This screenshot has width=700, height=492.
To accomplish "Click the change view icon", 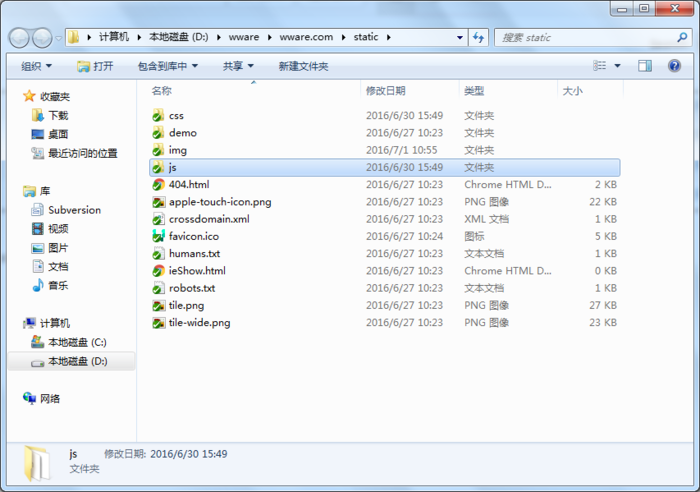I will (x=600, y=66).
